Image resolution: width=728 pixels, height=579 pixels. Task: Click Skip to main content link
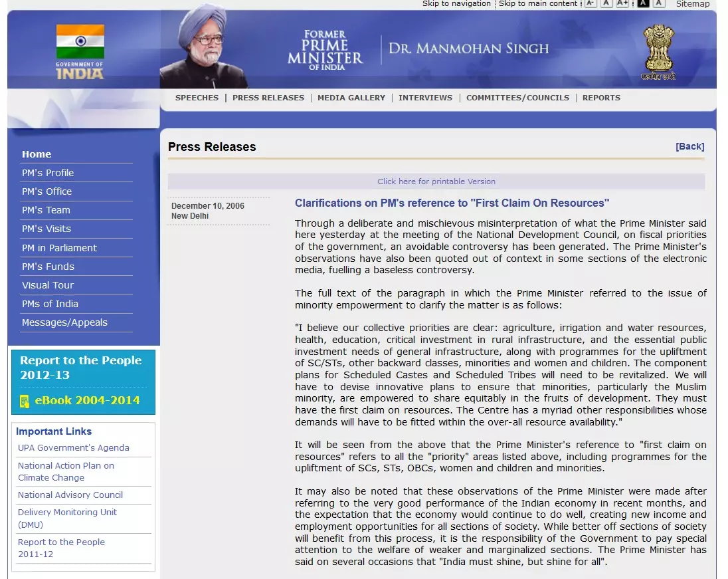(538, 4)
